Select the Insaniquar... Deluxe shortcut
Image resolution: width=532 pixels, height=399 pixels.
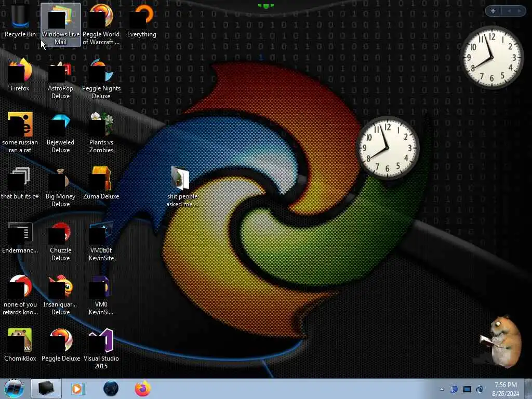(60, 295)
